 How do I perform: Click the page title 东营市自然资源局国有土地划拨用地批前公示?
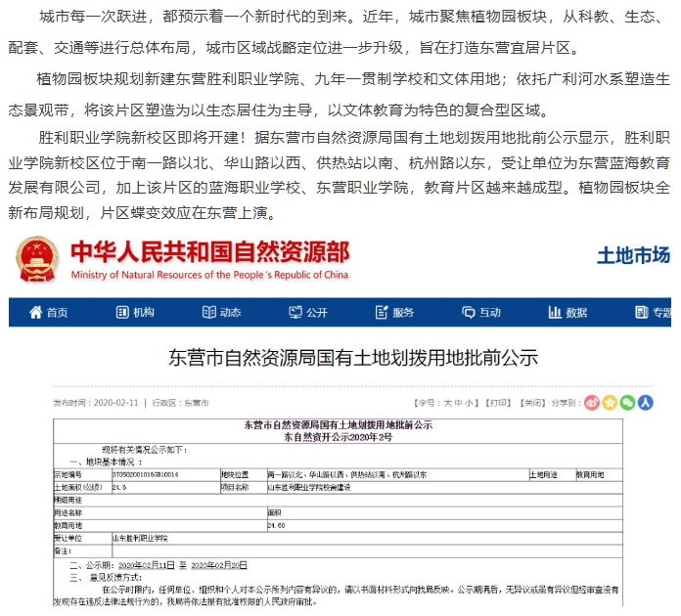click(353, 358)
